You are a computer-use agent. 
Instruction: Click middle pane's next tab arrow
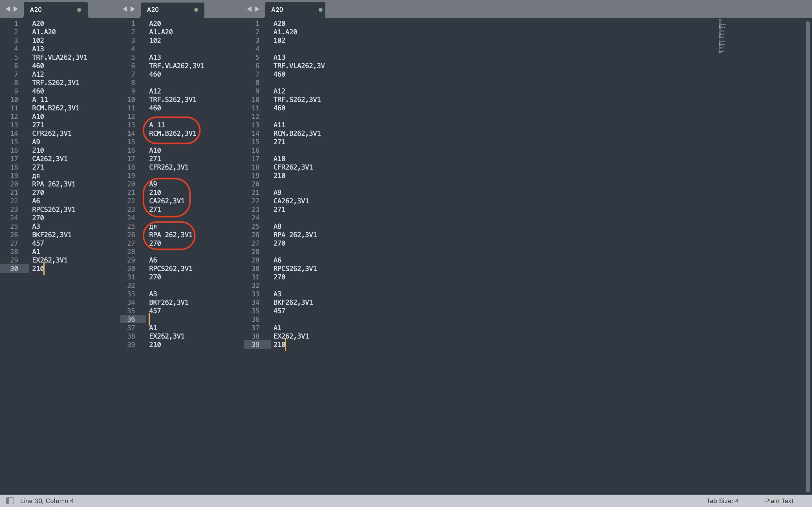[x=133, y=9]
